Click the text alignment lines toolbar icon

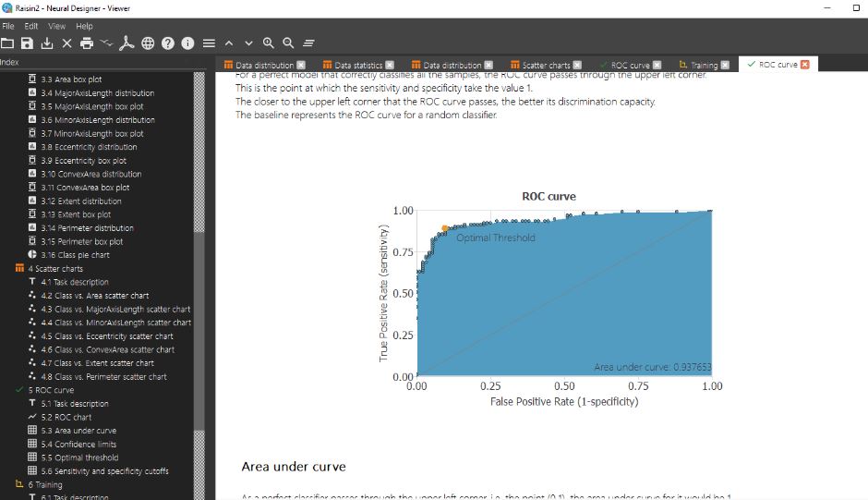click(309, 43)
